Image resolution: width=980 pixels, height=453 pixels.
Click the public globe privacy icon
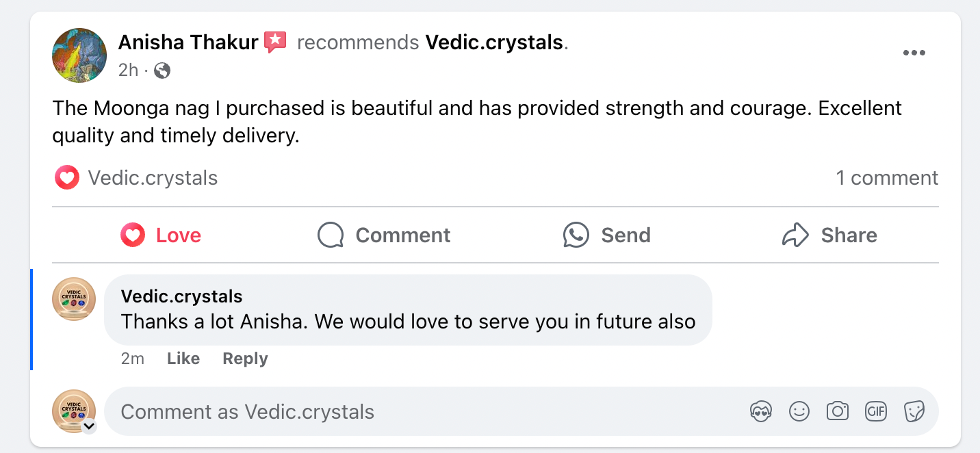pos(162,70)
